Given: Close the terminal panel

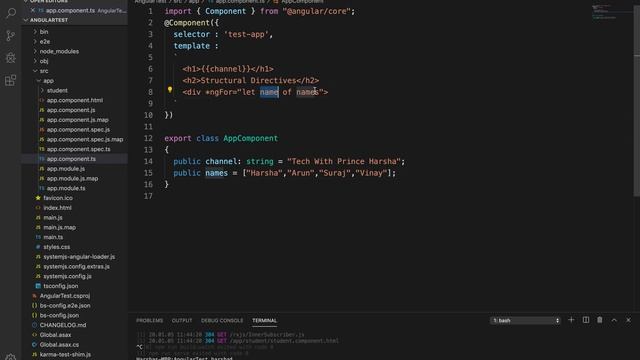Looking at the screenshot, I should click(x=628, y=320).
